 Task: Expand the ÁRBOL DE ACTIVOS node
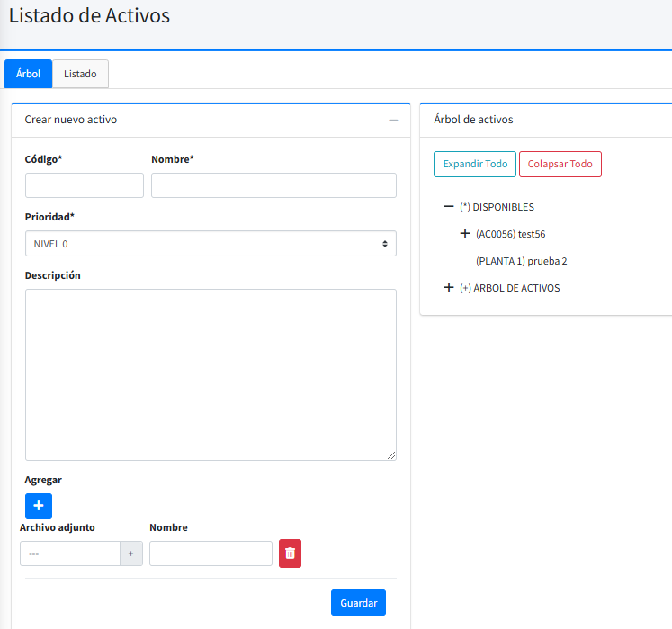point(449,288)
